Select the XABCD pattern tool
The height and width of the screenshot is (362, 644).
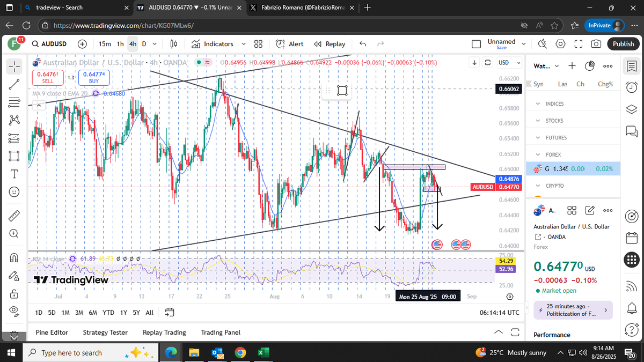[x=14, y=120]
